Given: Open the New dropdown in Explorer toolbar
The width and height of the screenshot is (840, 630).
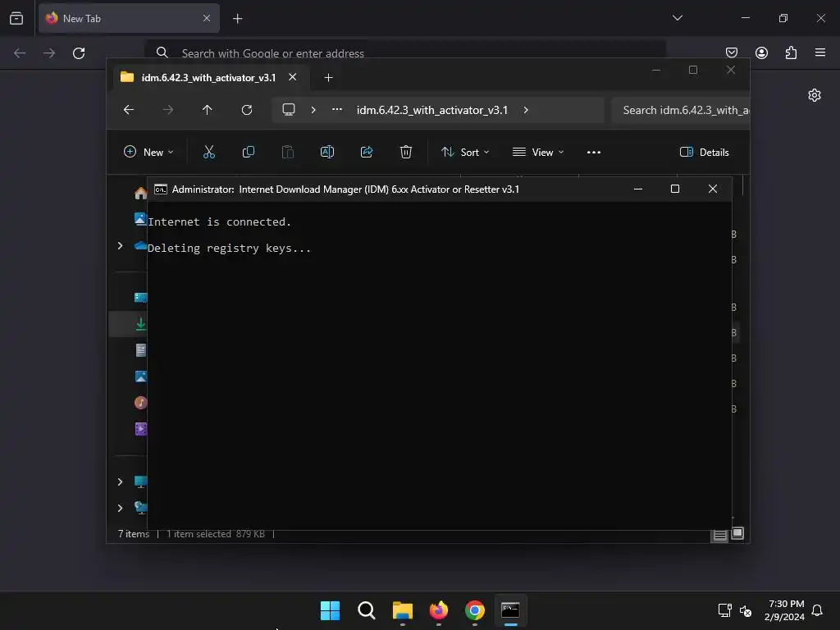Looking at the screenshot, I should (x=148, y=152).
